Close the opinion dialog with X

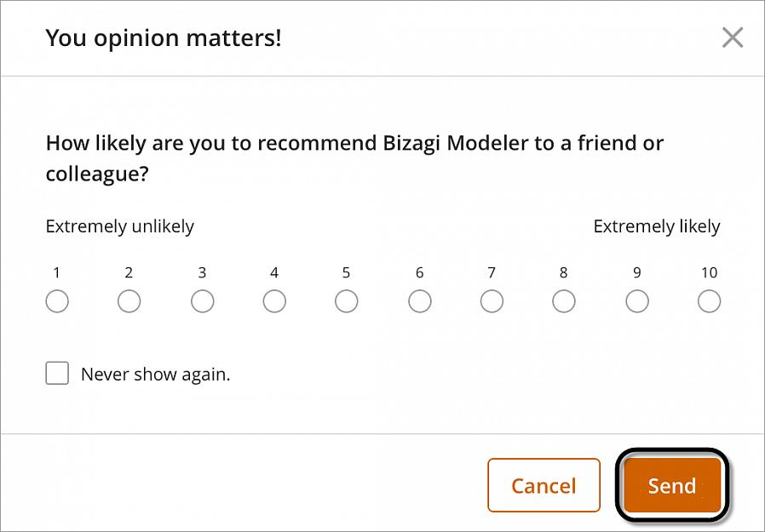733,37
